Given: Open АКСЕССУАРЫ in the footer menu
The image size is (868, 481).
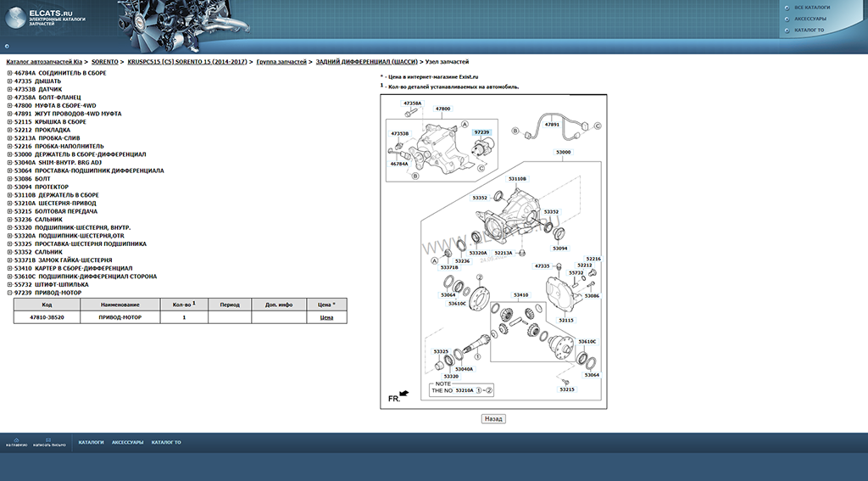Looking at the screenshot, I should point(127,442).
